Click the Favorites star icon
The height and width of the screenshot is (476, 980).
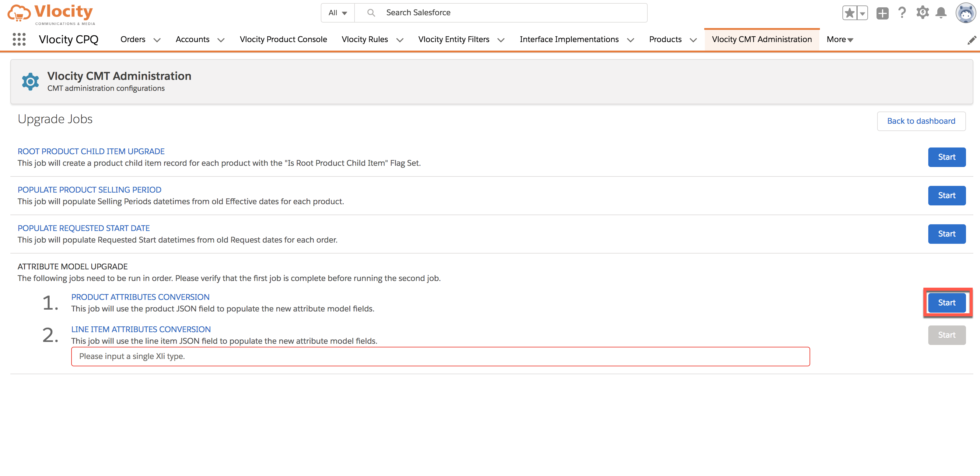click(x=849, y=13)
